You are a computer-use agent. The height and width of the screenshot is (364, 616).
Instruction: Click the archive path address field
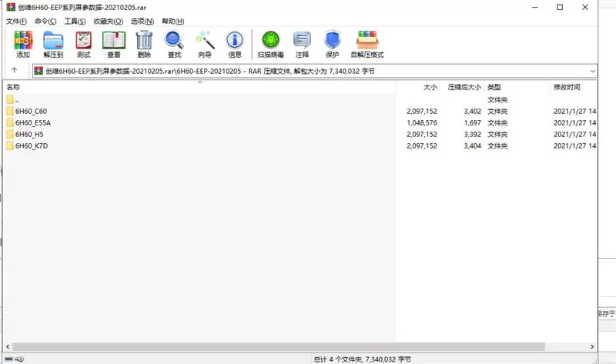(315, 71)
